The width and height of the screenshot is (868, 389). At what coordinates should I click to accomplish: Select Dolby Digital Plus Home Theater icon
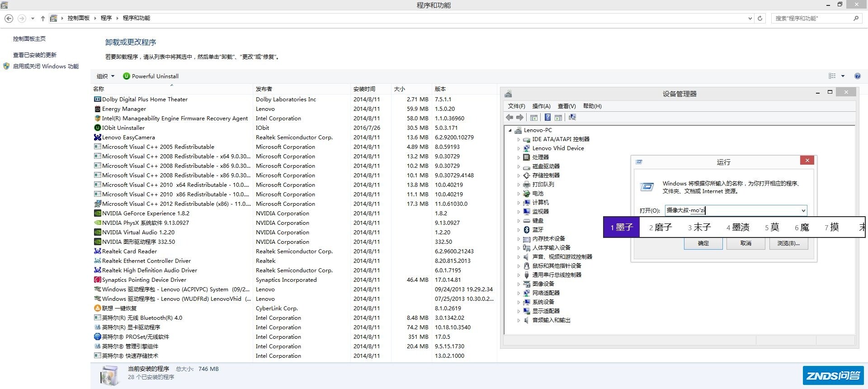(97, 99)
